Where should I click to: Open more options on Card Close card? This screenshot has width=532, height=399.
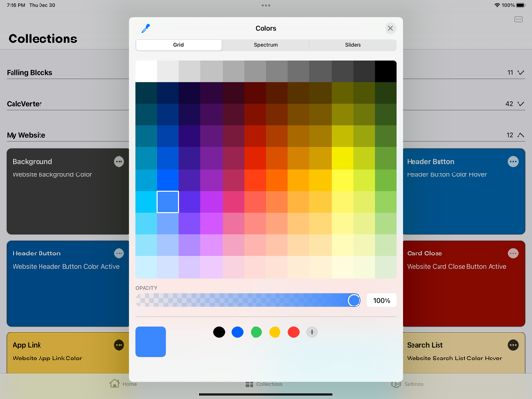point(513,253)
